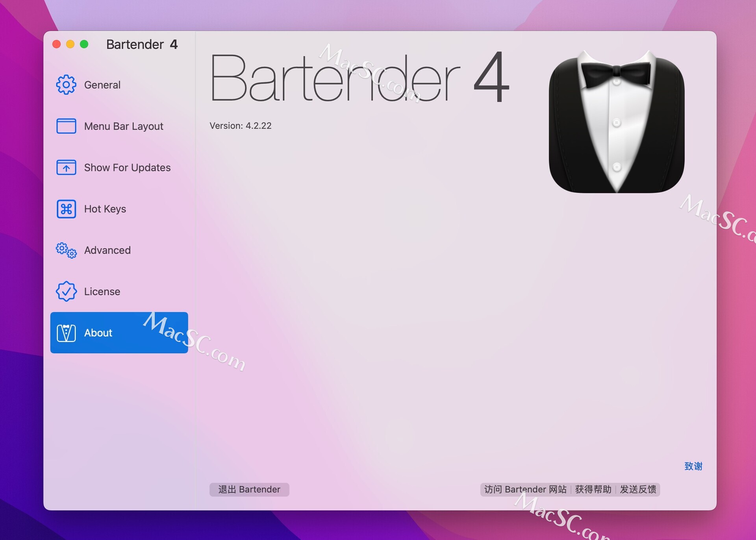The height and width of the screenshot is (540, 756).
Task: Open the 致谢 acknowledgements link
Action: (693, 466)
